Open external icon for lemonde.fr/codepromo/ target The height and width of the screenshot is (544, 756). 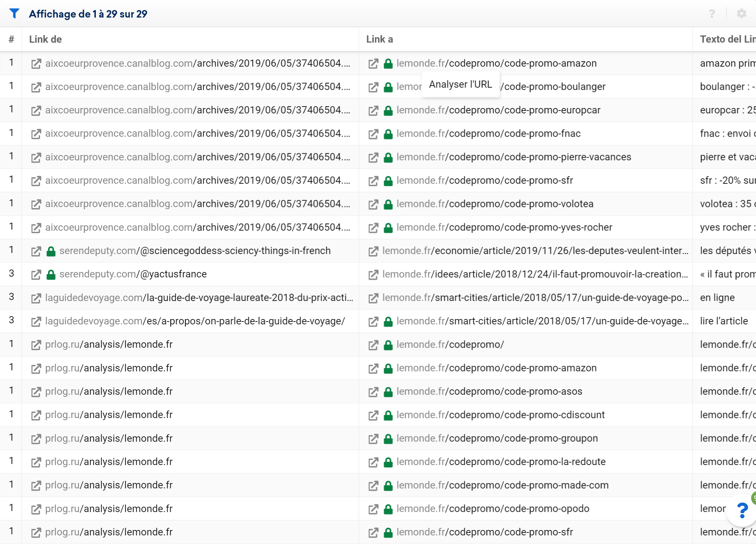click(373, 345)
